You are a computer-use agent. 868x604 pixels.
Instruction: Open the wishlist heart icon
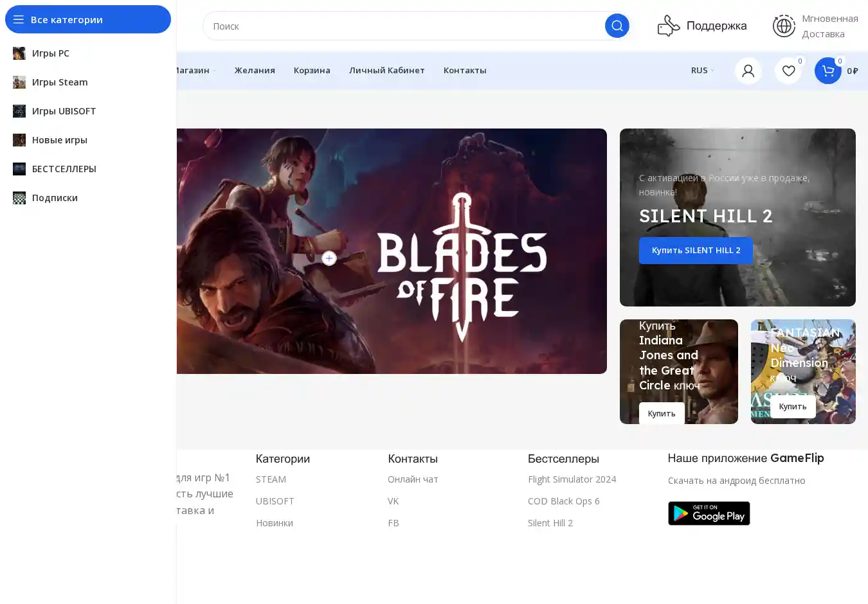point(788,71)
